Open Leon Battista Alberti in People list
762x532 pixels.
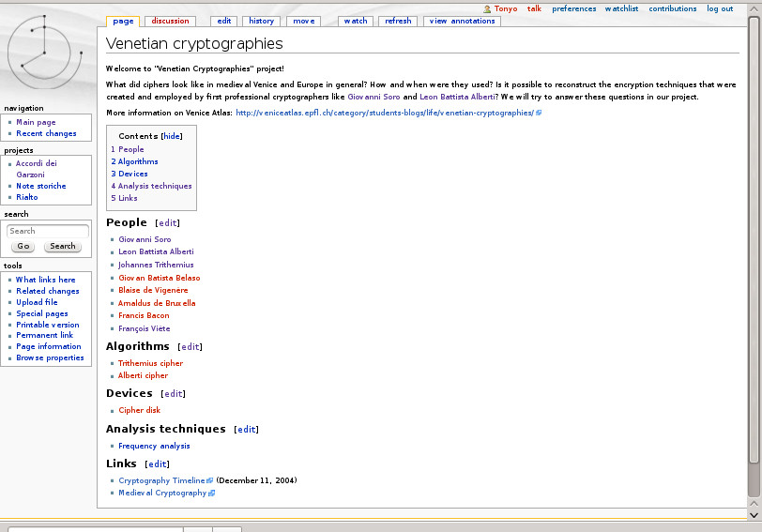(156, 251)
